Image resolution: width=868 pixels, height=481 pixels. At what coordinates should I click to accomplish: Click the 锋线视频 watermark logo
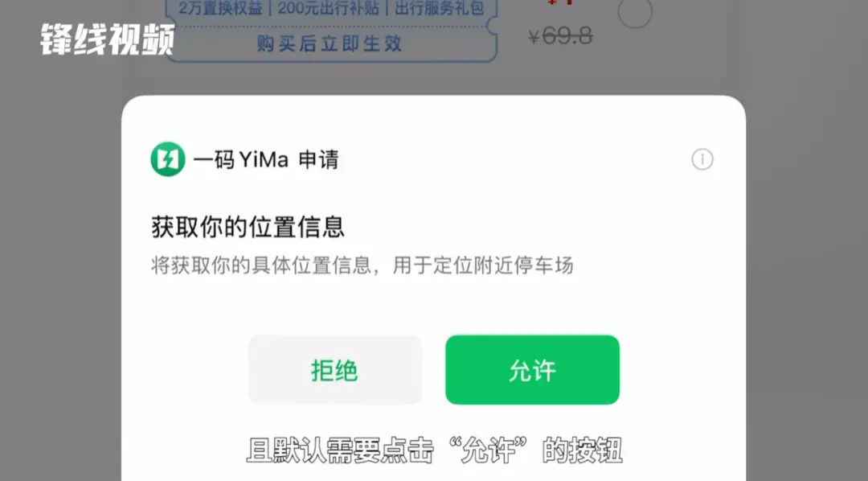coord(108,39)
